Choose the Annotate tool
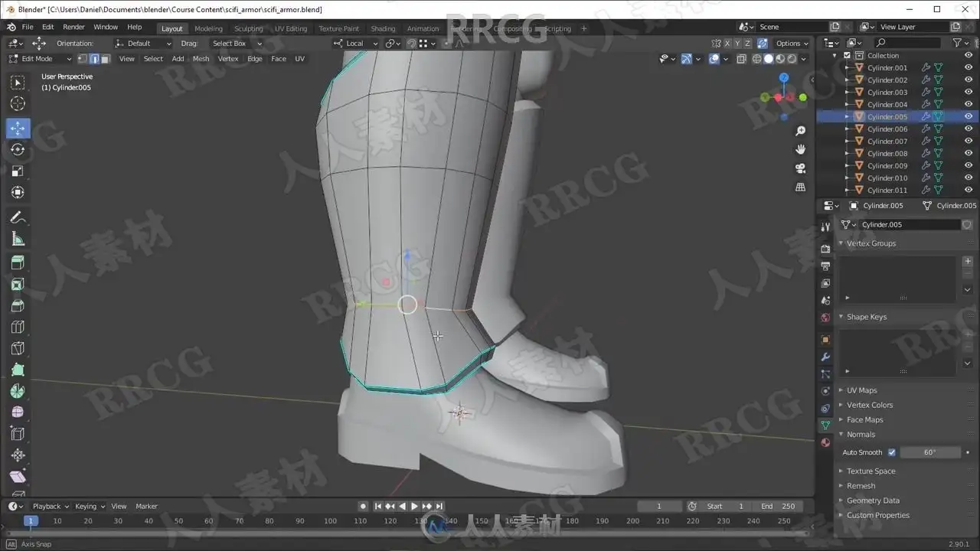Image resolution: width=980 pixels, height=551 pixels. 18,218
